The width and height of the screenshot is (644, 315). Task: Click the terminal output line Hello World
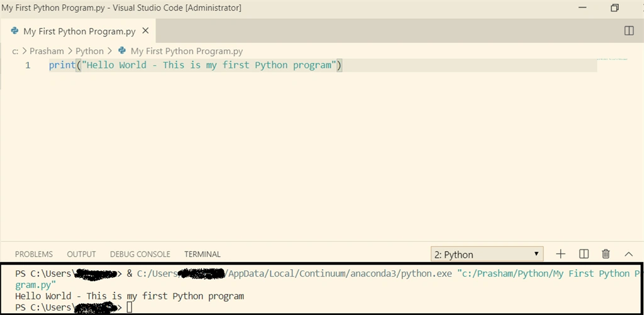(x=130, y=296)
